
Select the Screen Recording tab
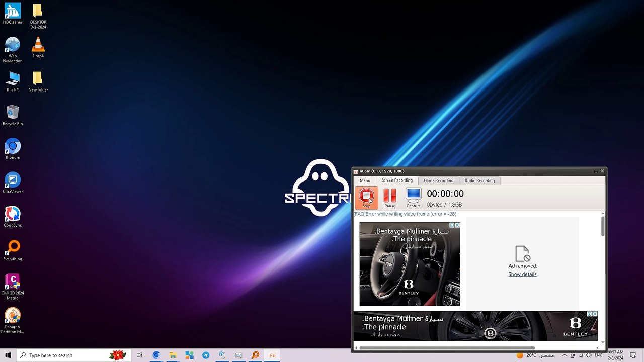396,180
